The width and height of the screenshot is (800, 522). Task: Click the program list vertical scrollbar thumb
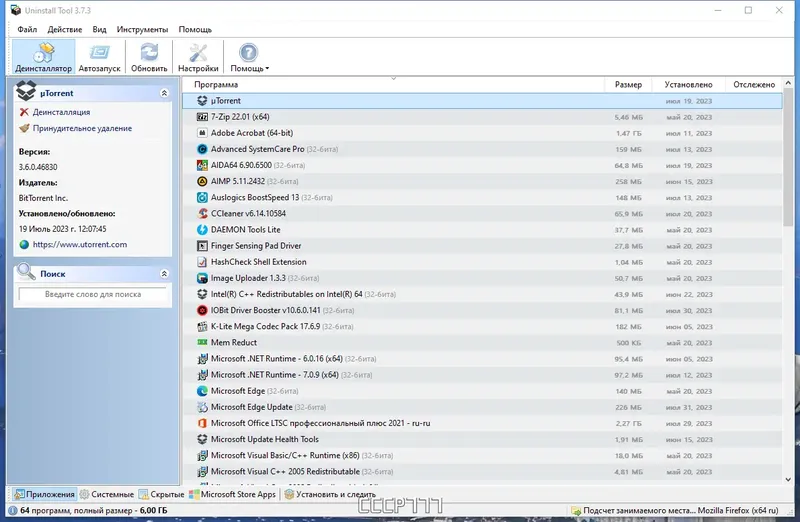coord(788,157)
